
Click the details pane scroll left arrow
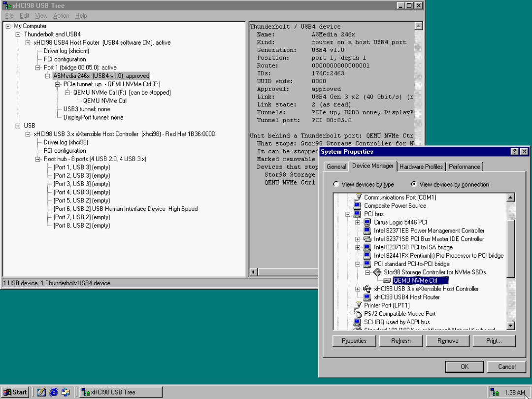click(254, 272)
